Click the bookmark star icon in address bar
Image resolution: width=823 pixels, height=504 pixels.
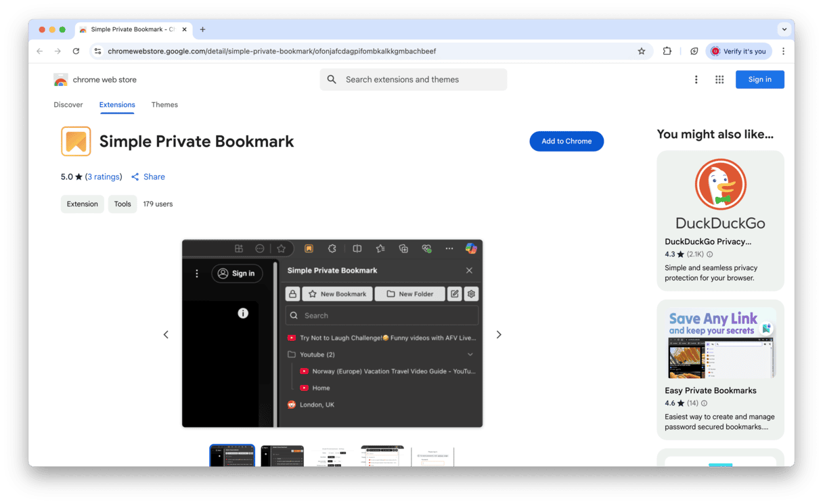(641, 51)
